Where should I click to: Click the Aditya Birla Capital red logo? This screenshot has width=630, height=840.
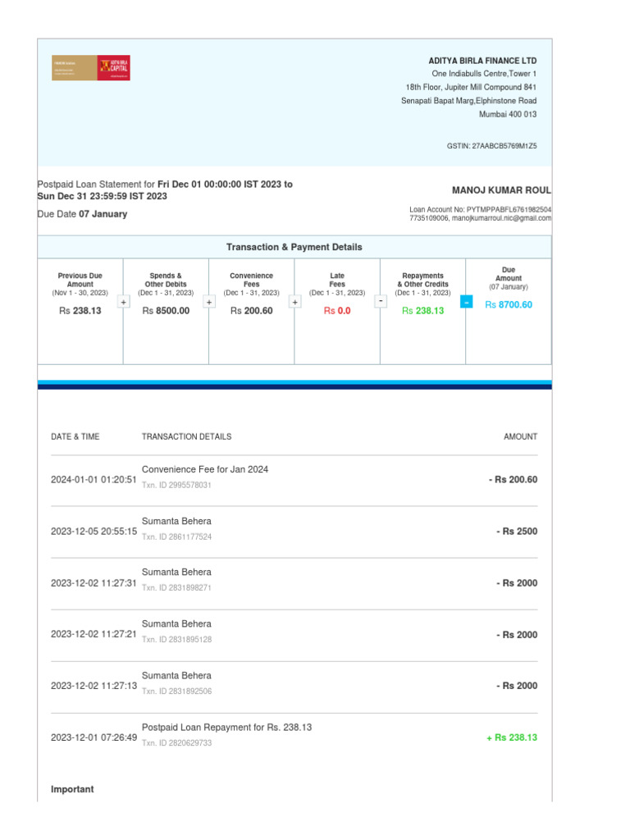(x=113, y=68)
